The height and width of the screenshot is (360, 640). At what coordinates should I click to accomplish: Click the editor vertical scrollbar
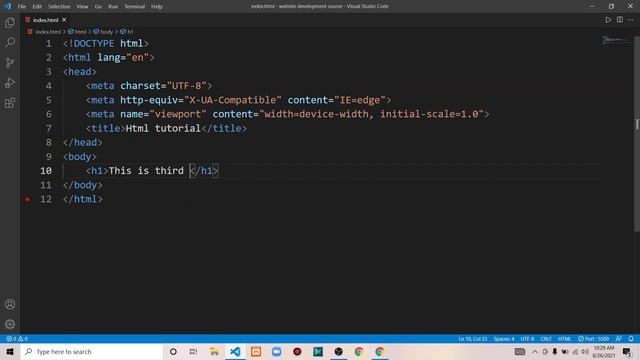tap(637, 135)
